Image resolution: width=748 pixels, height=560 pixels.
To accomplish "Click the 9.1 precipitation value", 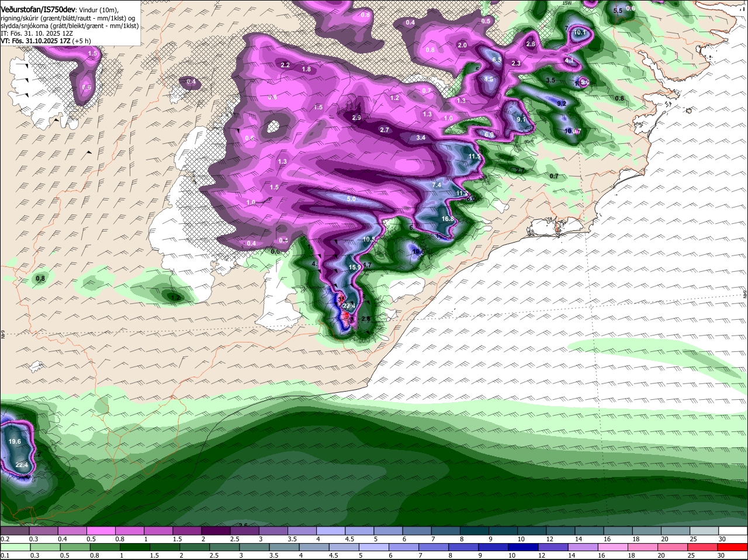I will [x=522, y=119].
